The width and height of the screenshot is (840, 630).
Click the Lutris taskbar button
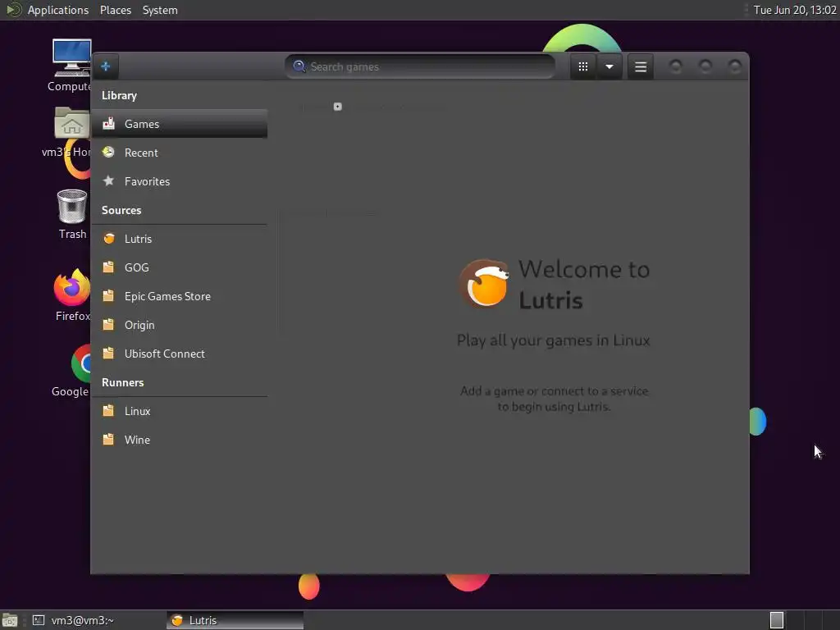pos(235,620)
